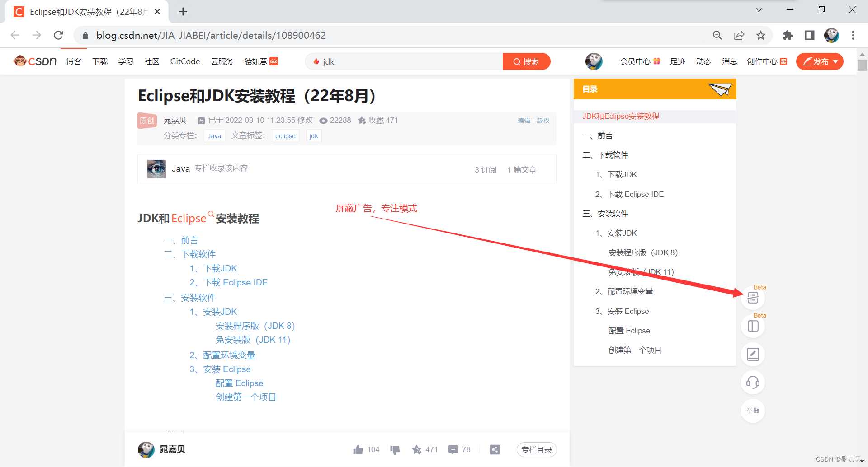Reload the page with the refresh icon

[58, 35]
